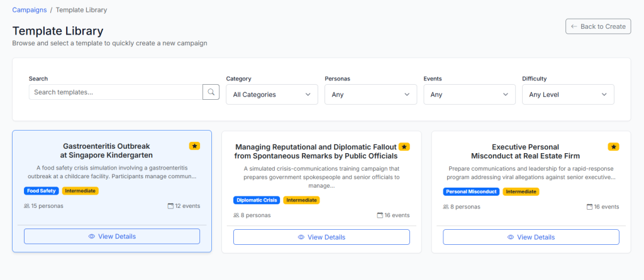Viewport: 644px width, 280px height.
Task: Click star badge on Diplomatic Fallout card
Action: [x=404, y=147]
